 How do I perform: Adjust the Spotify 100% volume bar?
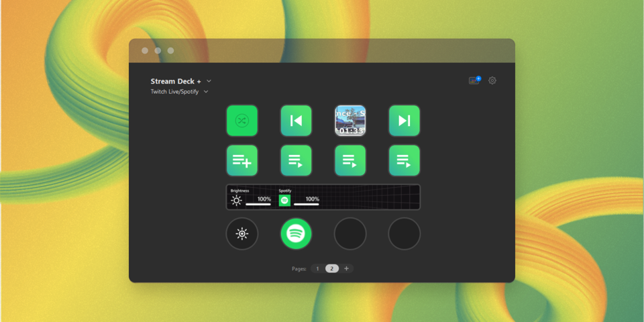[307, 204]
